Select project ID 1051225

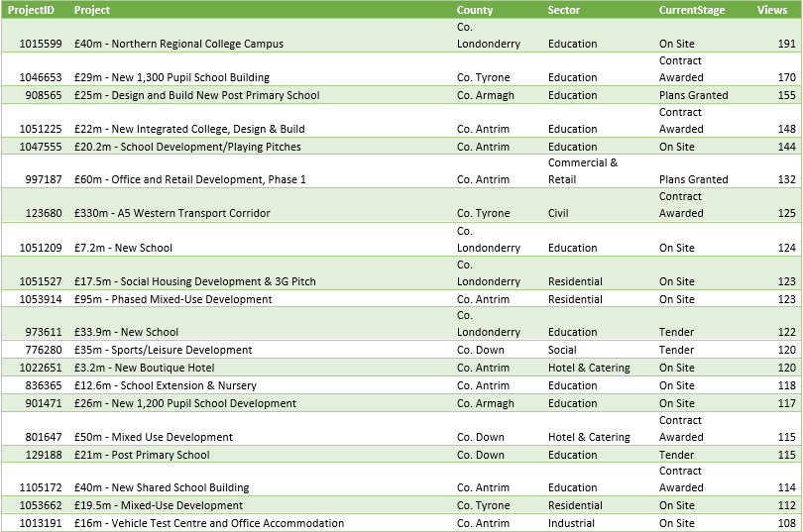pos(41,130)
